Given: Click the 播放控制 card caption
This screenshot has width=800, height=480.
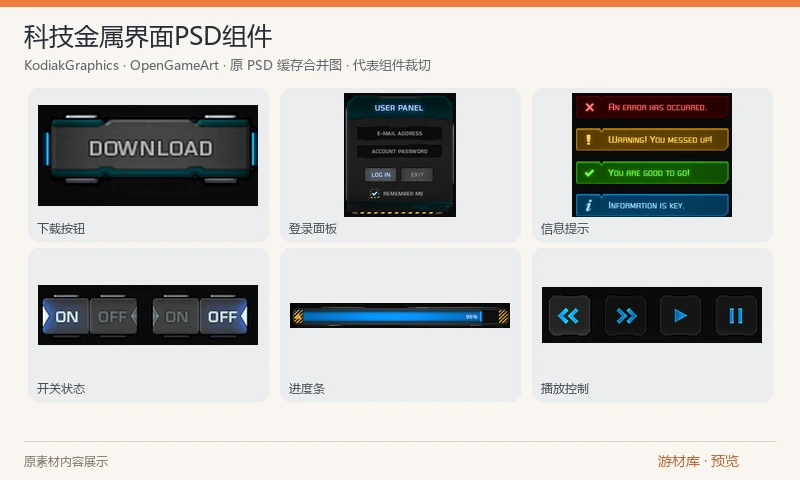Looking at the screenshot, I should (565, 389).
